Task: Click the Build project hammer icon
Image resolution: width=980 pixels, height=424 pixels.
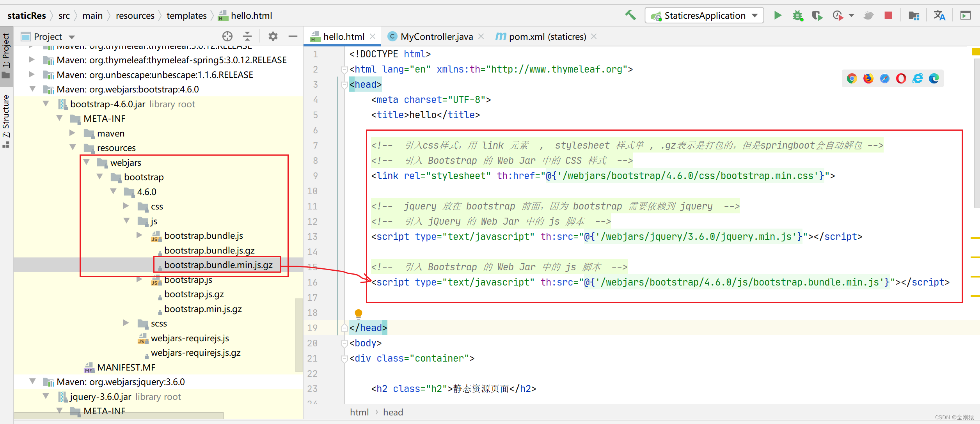Action: tap(630, 15)
